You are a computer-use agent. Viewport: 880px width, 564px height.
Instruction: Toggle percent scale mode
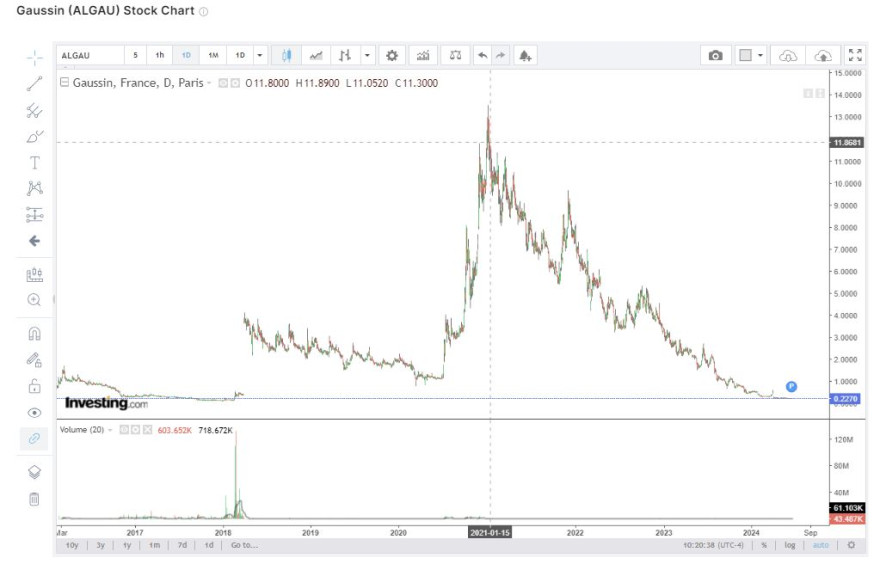coord(764,545)
